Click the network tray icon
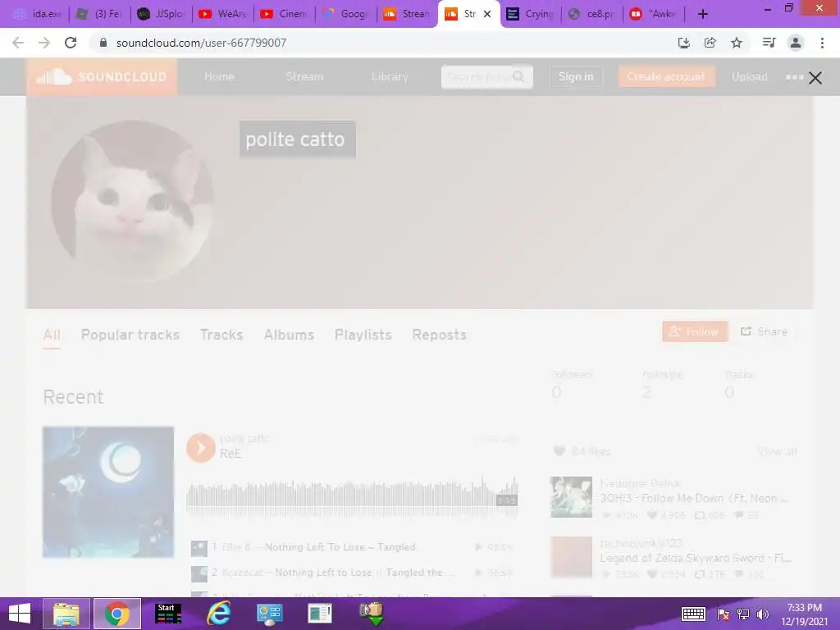 tap(743, 614)
